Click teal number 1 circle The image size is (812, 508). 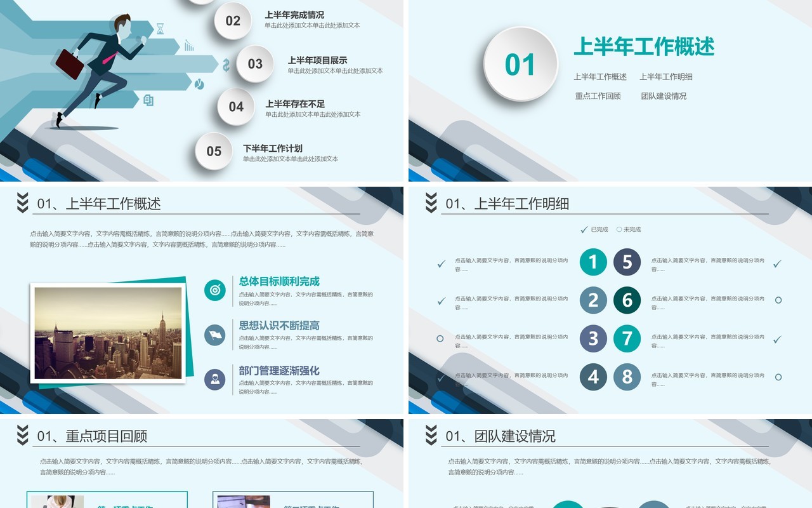tap(593, 262)
